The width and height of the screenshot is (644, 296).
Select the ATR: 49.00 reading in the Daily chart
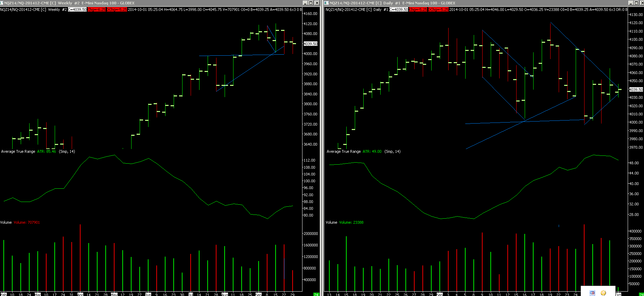tap(372, 151)
